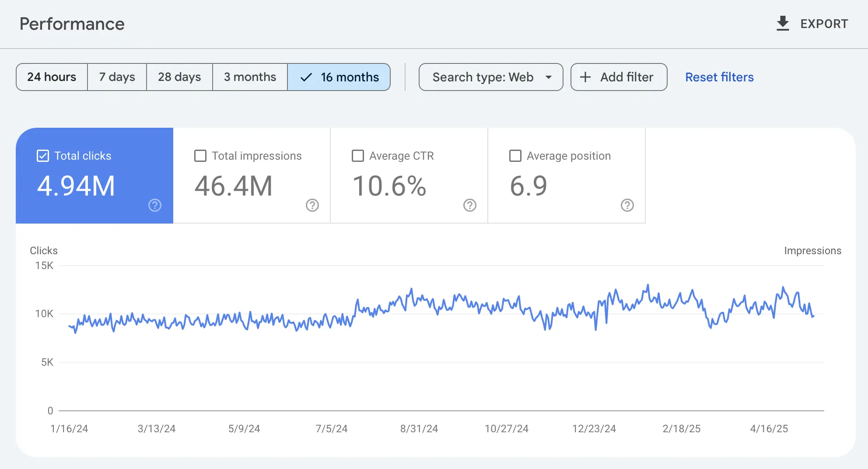The width and height of the screenshot is (868, 469).
Task: Open help icon on Average position card
Action: 627,205
